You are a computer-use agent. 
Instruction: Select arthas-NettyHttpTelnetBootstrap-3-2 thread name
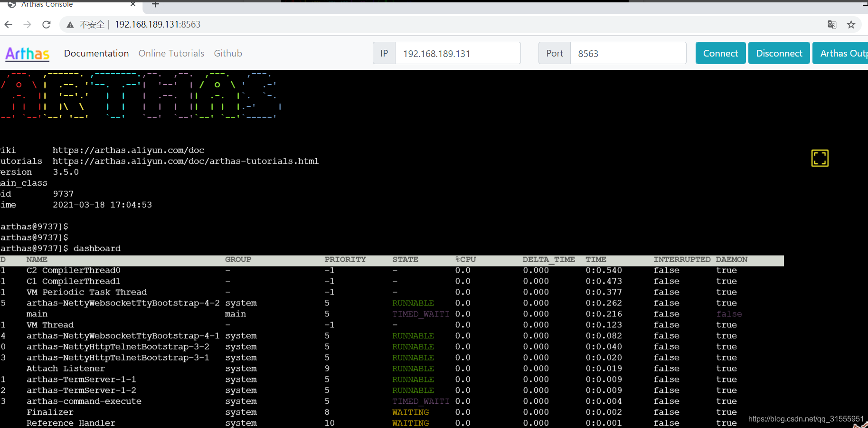[x=118, y=347]
